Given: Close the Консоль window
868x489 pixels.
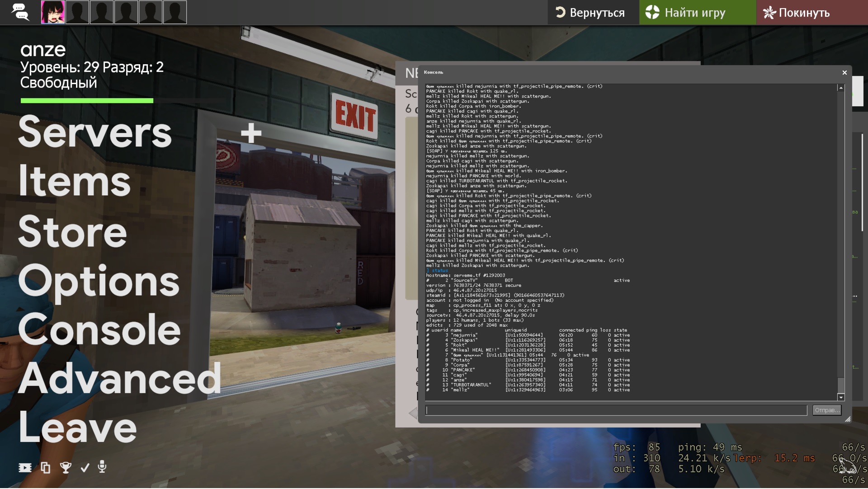Looking at the screenshot, I should [x=844, y=72].
